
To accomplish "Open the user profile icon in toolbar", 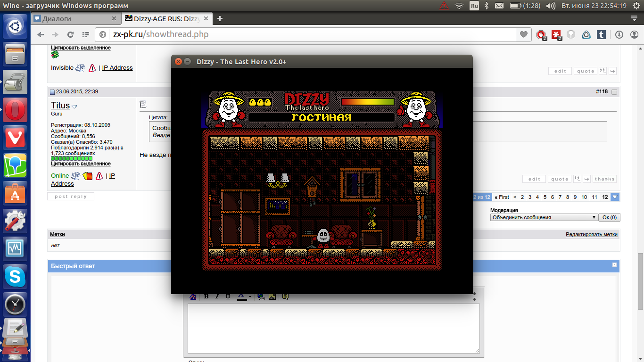I will pos(634,34).
